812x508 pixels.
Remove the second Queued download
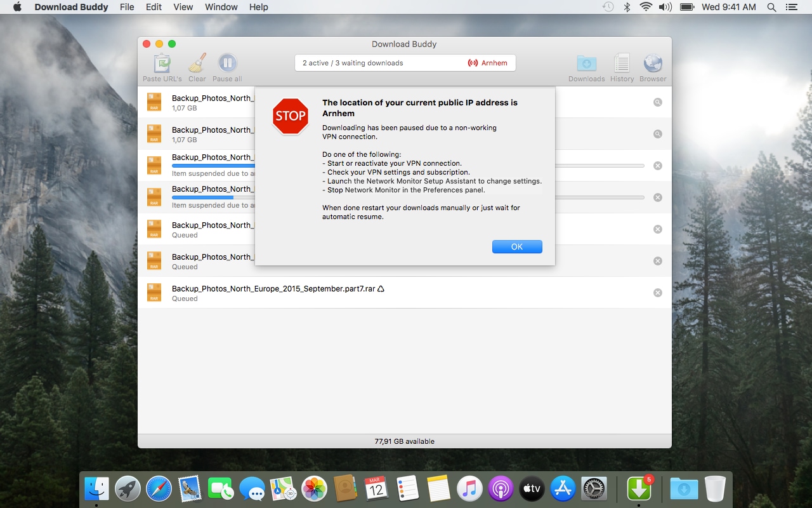pyautogui.click(x=658, y=261)
